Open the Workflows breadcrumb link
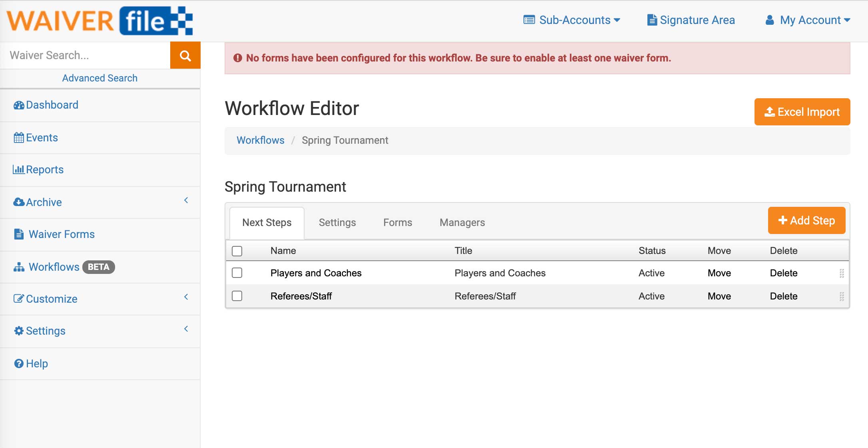 (261, 140)
